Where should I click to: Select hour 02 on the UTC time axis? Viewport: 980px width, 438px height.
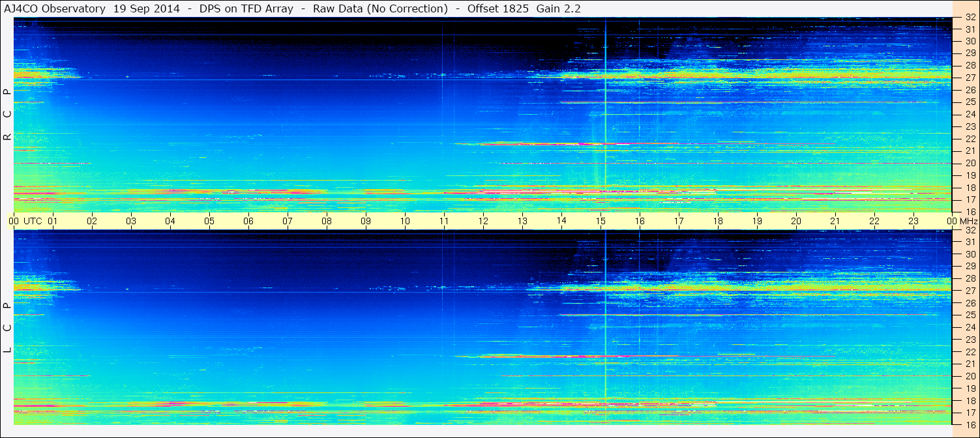92,221
